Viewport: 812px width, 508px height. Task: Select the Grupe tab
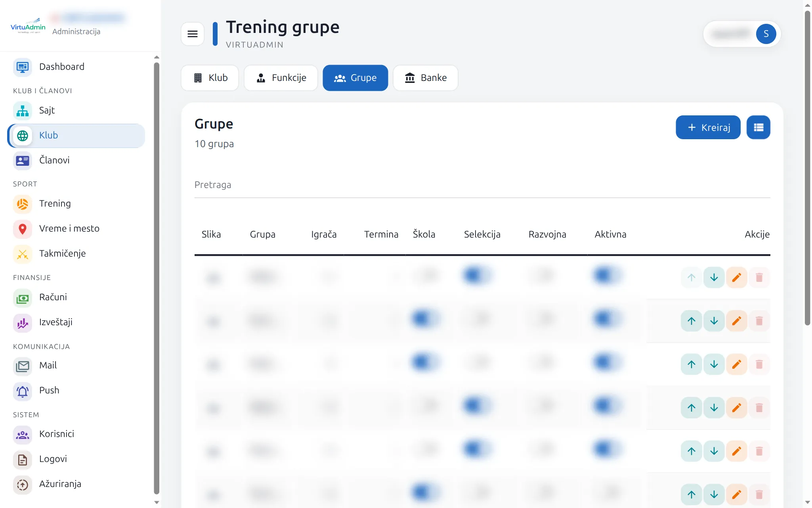(355, 78)
